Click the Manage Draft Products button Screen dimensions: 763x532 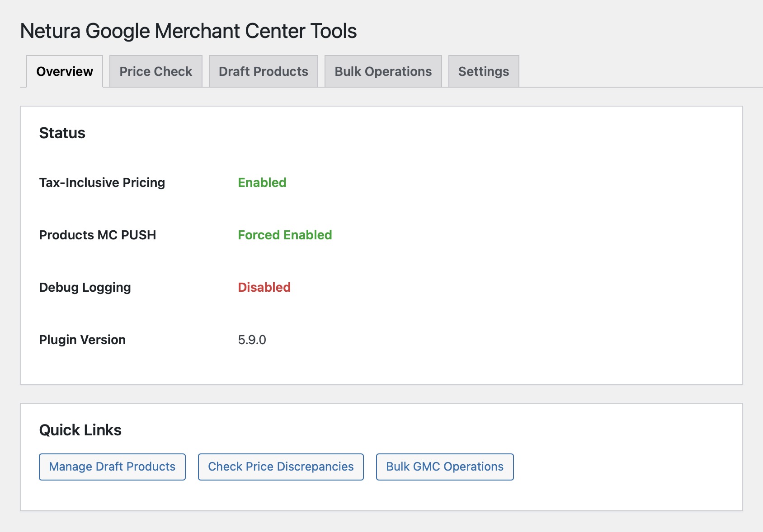pos(112,467)
